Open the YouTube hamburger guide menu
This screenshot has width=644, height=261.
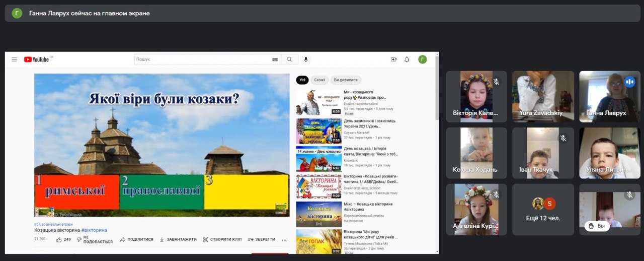coord(14,59)
